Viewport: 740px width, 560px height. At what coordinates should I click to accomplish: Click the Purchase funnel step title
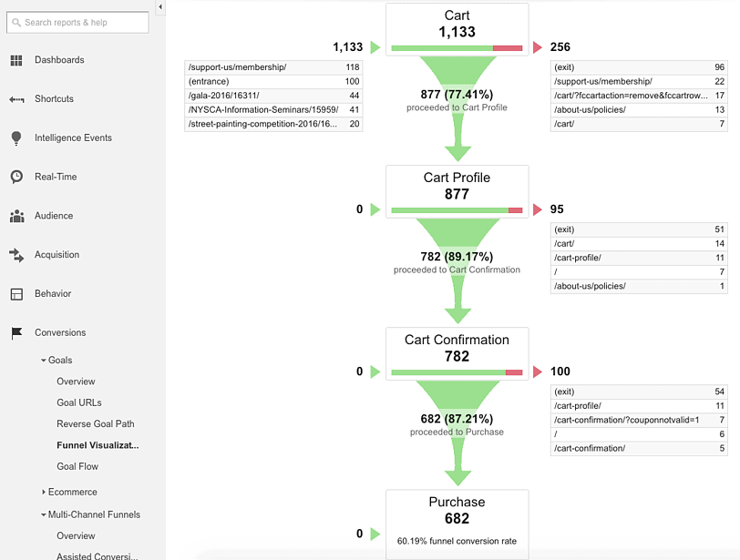[457, 502]
